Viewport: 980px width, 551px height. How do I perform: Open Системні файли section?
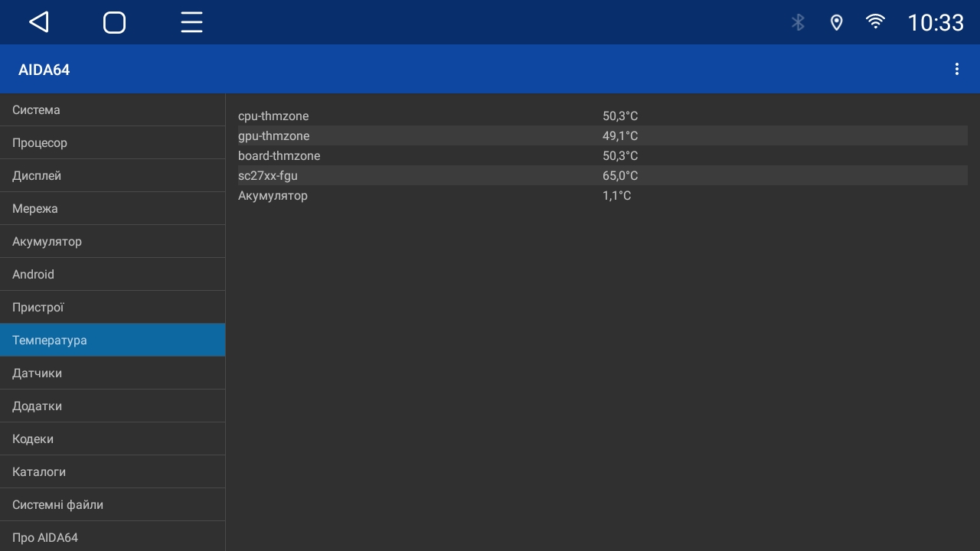point(113,504)
